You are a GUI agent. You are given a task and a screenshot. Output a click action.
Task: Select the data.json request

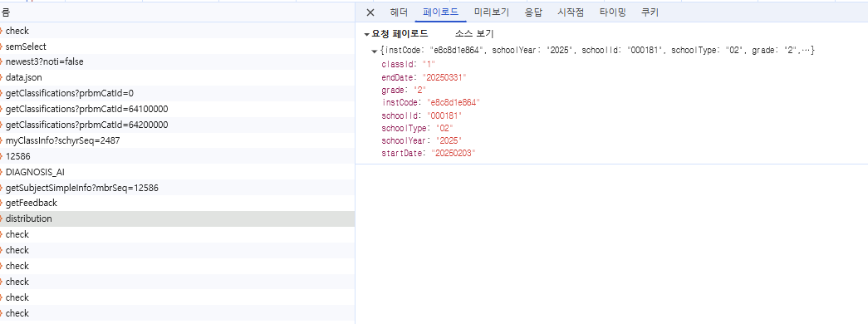coord(177,77)
